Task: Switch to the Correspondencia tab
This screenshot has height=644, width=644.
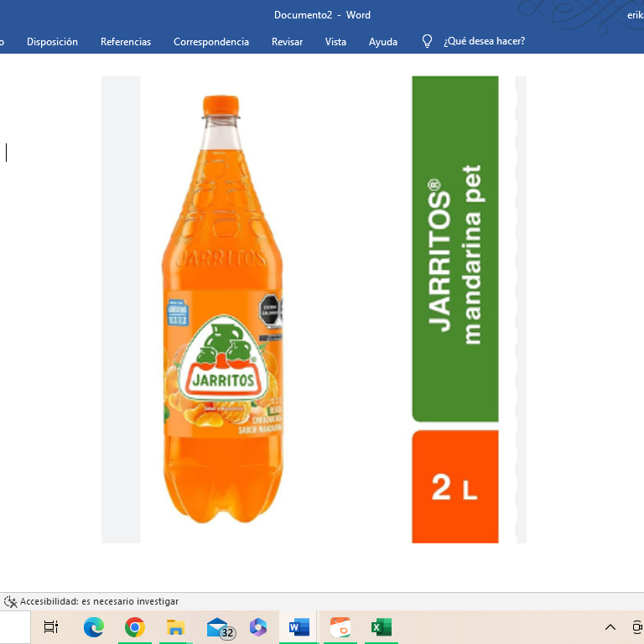Action: pyautogui.click(x=211, y=41)
